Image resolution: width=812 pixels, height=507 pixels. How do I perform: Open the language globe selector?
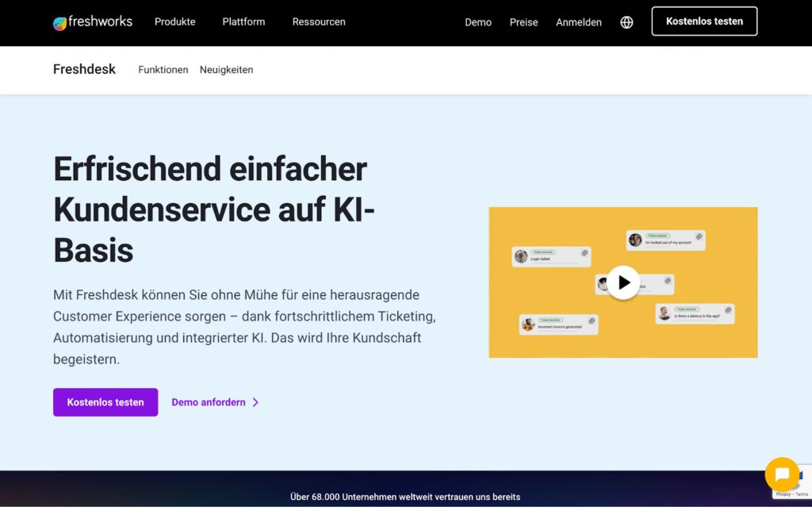[626, 22]
